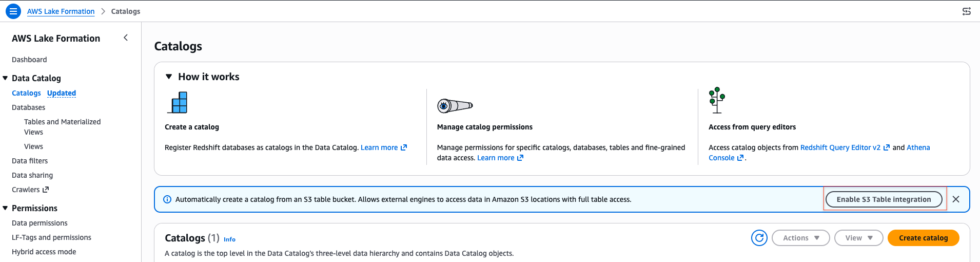Collapse the Permissions nav group
This screenshot has width=980, height=262.
pos(5,208)
